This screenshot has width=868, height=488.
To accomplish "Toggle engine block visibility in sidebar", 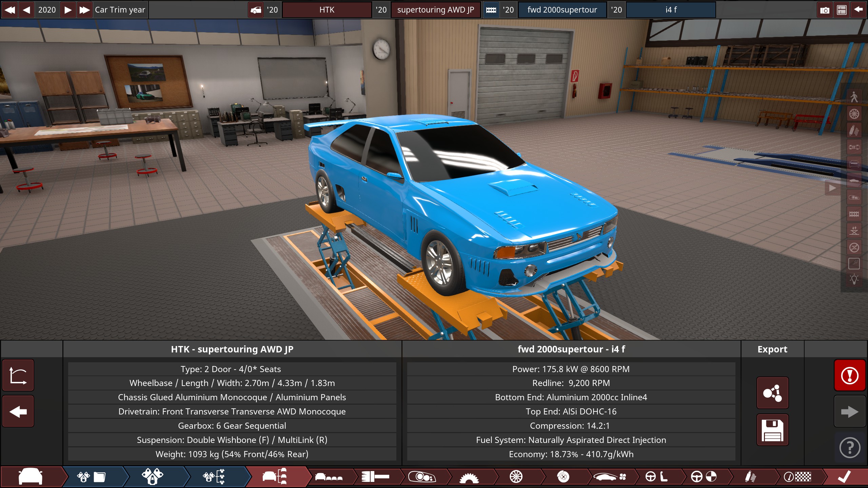I will point(854,214).
